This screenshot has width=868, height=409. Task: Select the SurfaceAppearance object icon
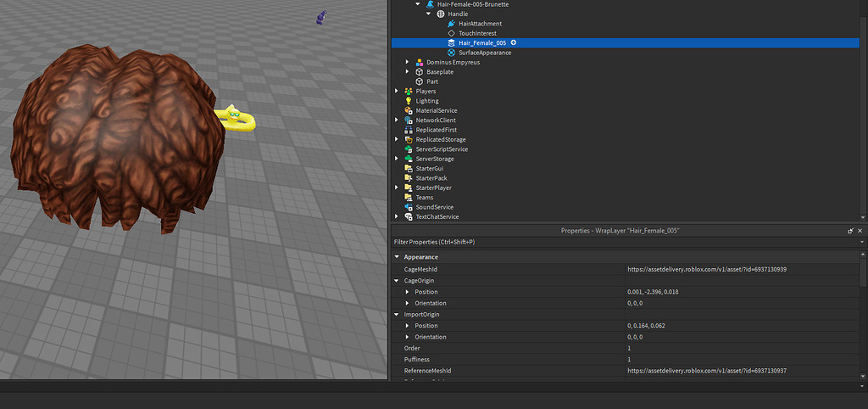point(452,53)
